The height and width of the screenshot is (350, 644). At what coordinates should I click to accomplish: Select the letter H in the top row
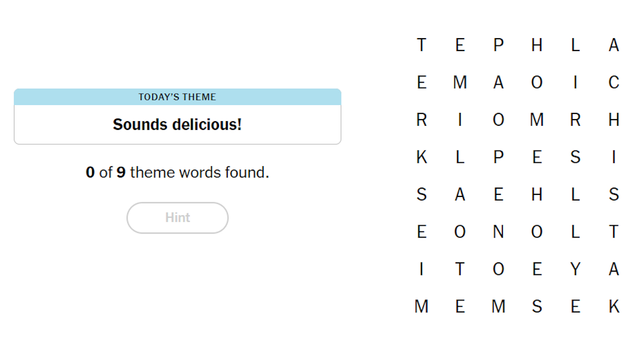click(x=537, y=45)
